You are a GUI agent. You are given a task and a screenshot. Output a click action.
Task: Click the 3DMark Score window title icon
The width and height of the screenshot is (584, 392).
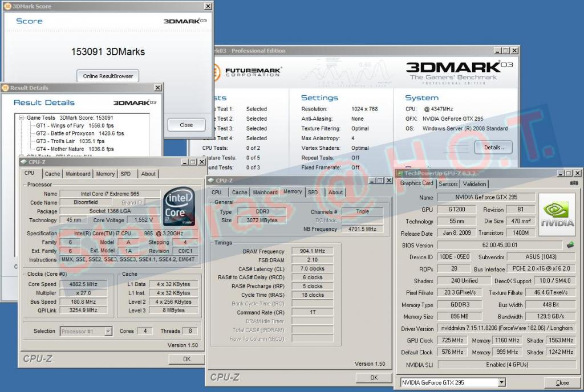click(7, 6)
